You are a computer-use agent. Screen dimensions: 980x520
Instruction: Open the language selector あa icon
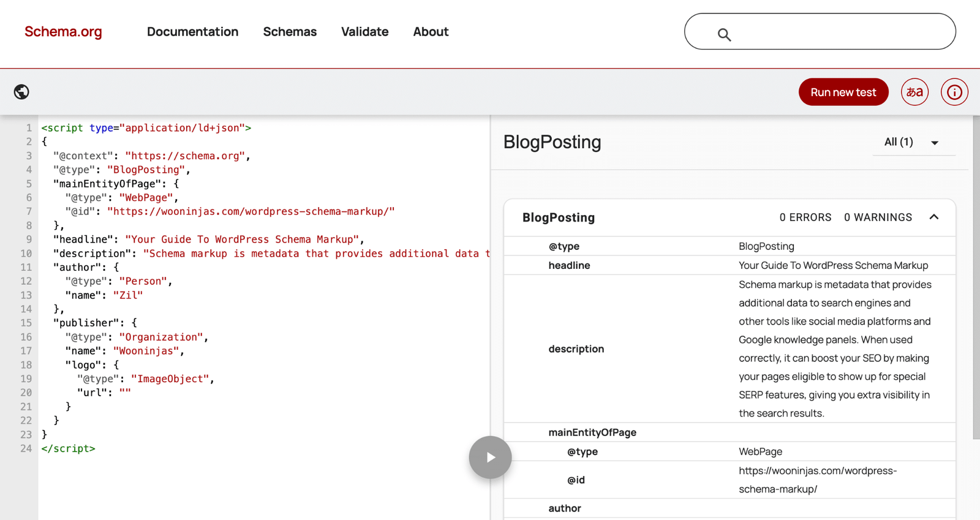[x=914, y=92]
